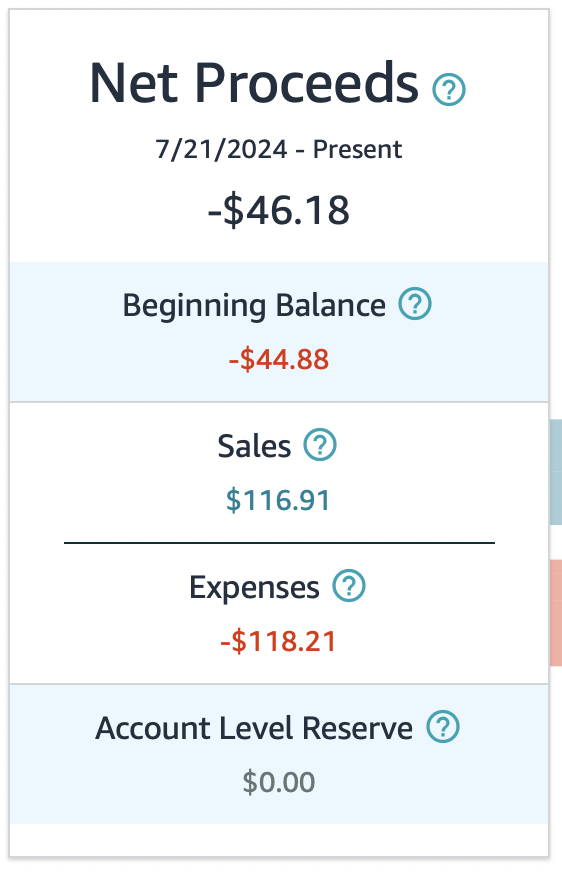Open the $116.91 sales amount

point(278,500)
